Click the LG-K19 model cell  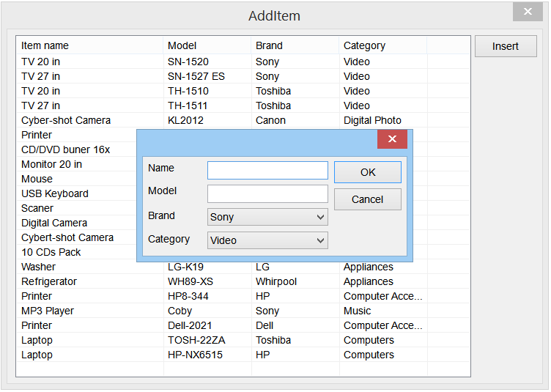pos(185,267)
